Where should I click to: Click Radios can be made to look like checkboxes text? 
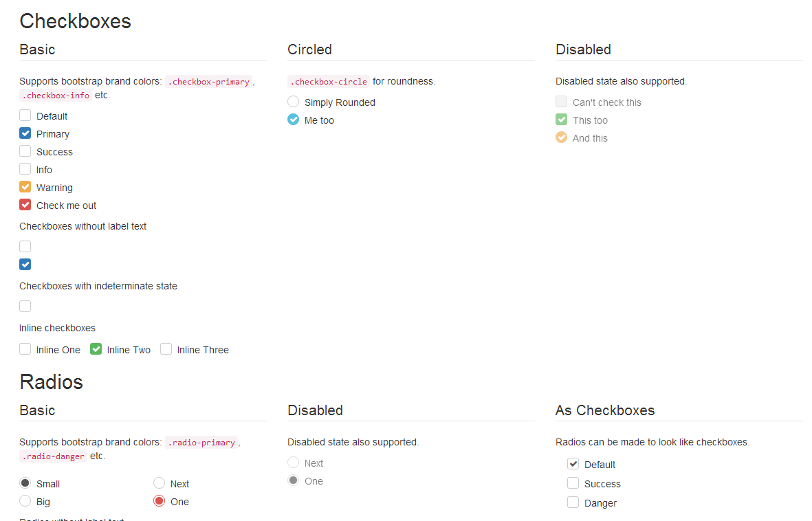652,442
